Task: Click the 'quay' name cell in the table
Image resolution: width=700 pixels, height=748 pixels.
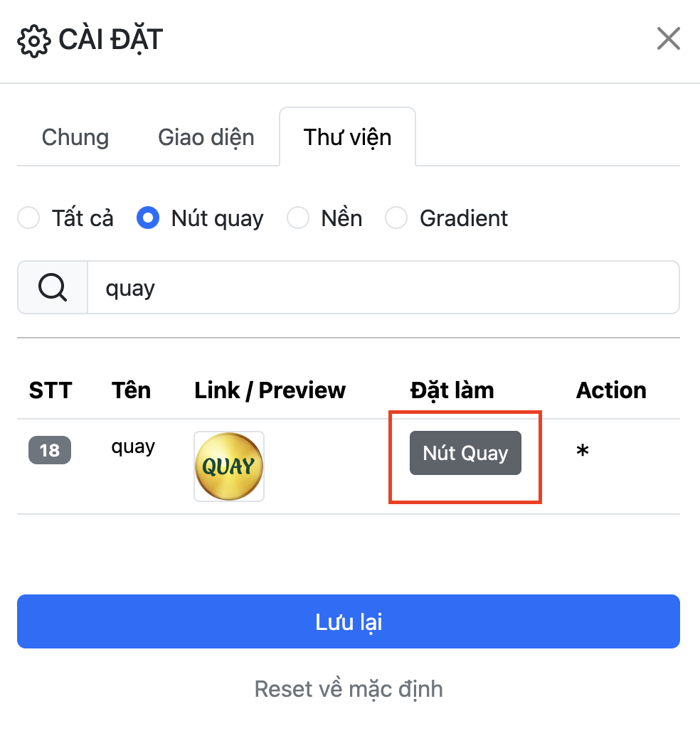Action: (x=132, y=447)
